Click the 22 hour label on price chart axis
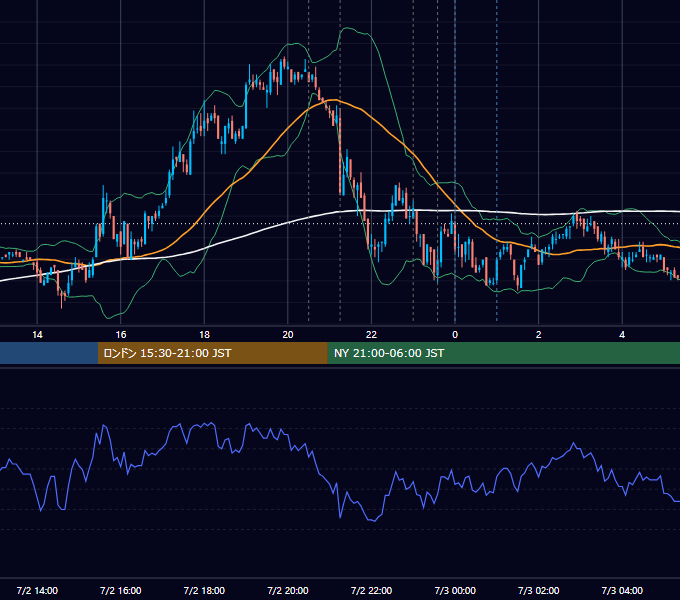 point(371,335)
